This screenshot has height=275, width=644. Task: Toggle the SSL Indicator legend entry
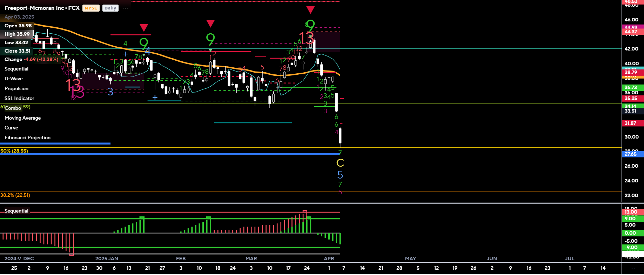coord(19,99)
